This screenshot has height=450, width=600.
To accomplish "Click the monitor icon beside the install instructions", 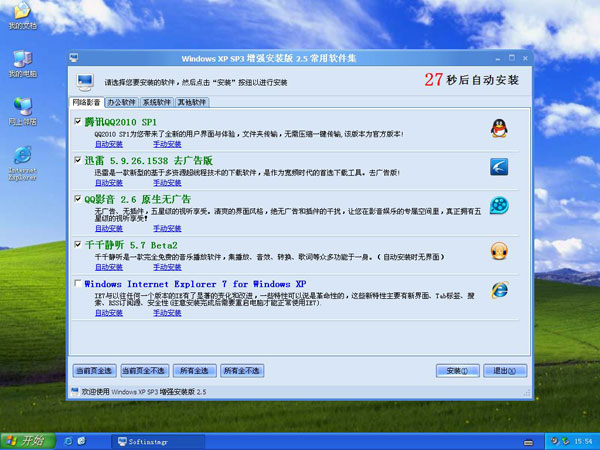I will point(85,82).
